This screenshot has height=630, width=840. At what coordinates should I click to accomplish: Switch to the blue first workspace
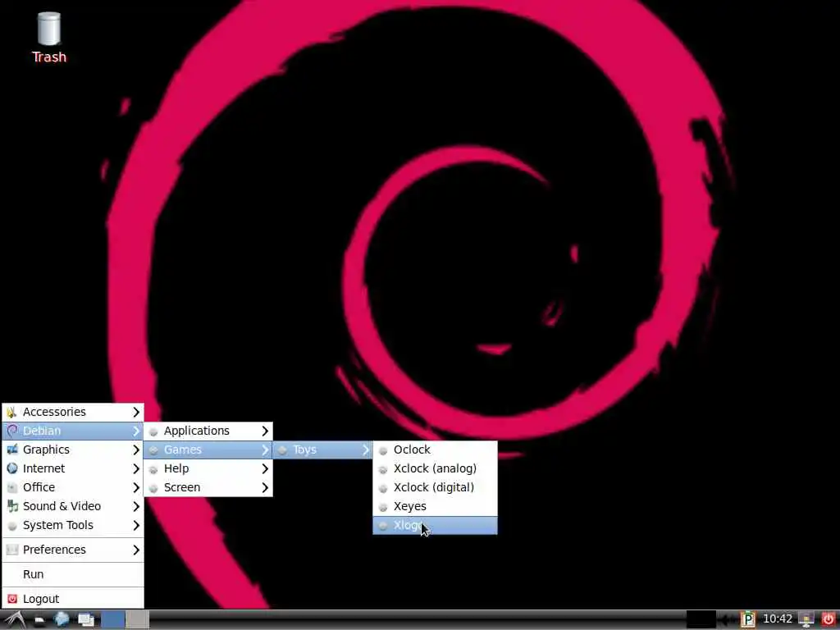[x=113, y=620]
